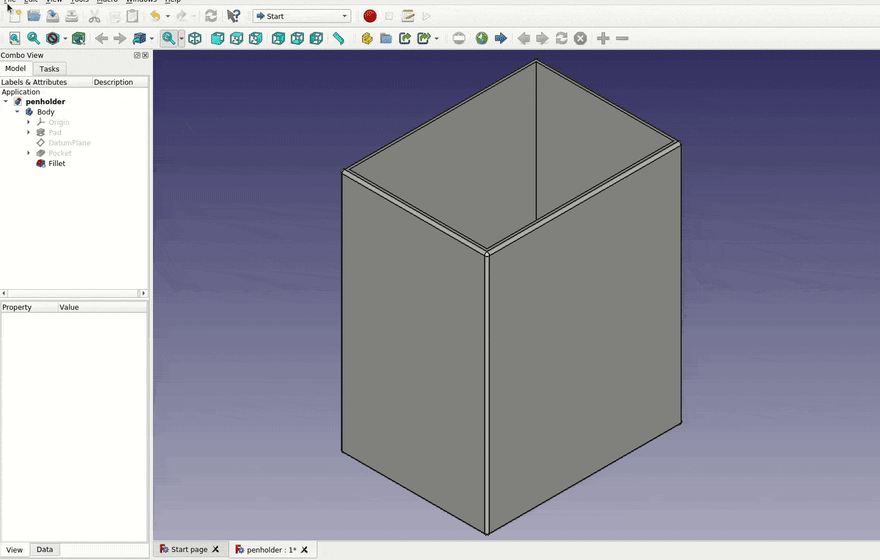
Task: Click the Cut scissors icon
Action: (94, 16)
